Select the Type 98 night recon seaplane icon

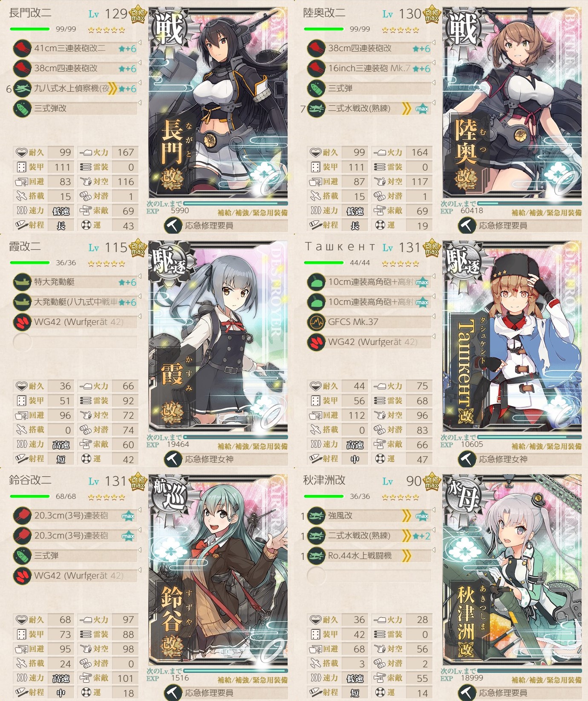click(22, 88)
